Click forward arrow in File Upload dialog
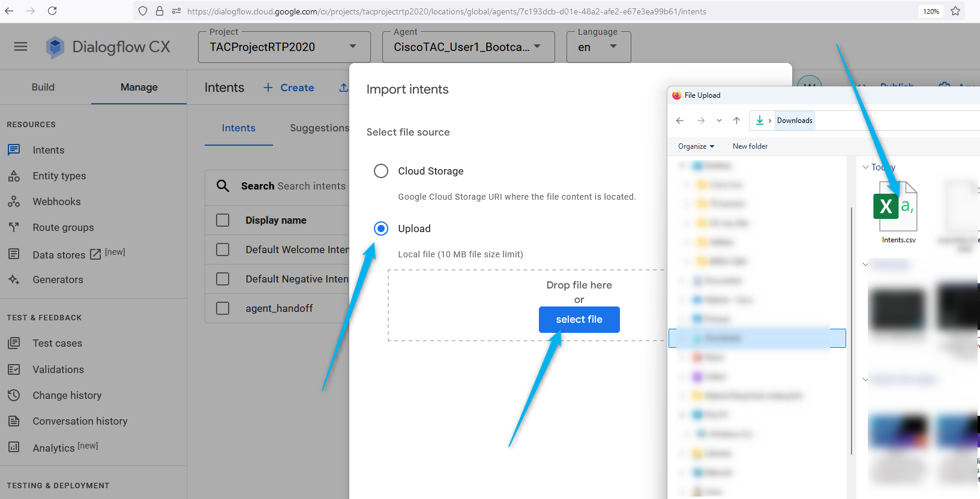The height and width of the screenshot is (499, 980). tap(701, 121)
